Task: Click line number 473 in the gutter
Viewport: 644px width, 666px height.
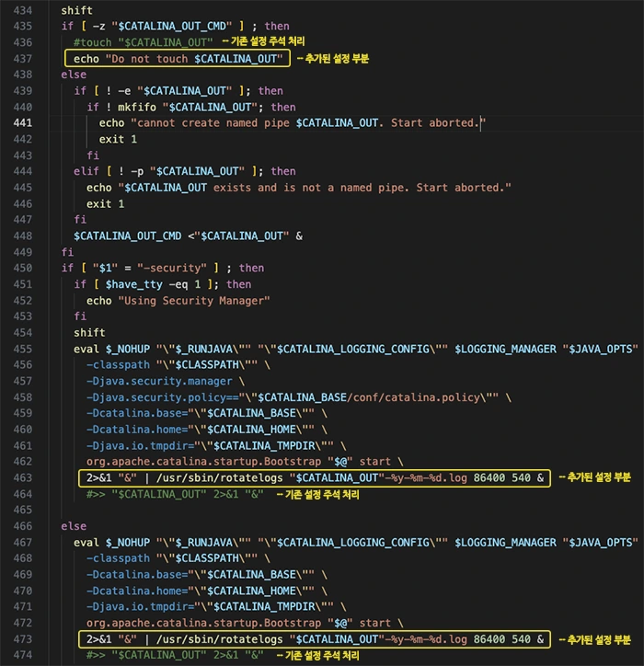Action: (23, 639)
